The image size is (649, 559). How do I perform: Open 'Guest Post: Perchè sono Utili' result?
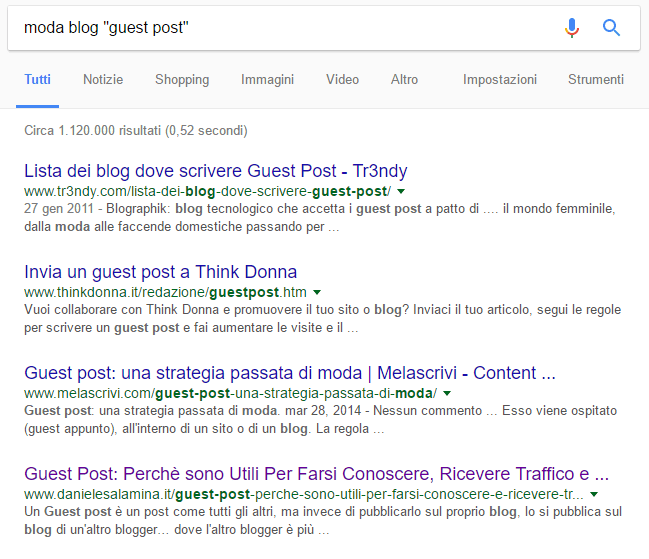pos(316,474)
